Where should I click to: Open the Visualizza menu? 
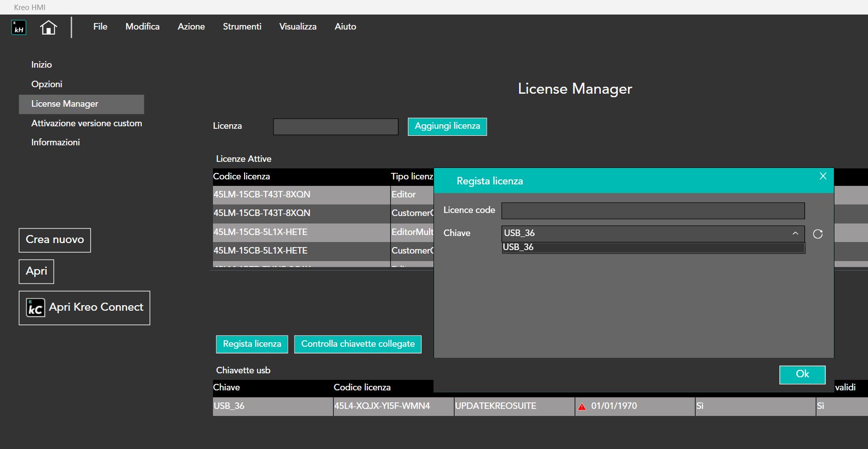click(298, 27)
